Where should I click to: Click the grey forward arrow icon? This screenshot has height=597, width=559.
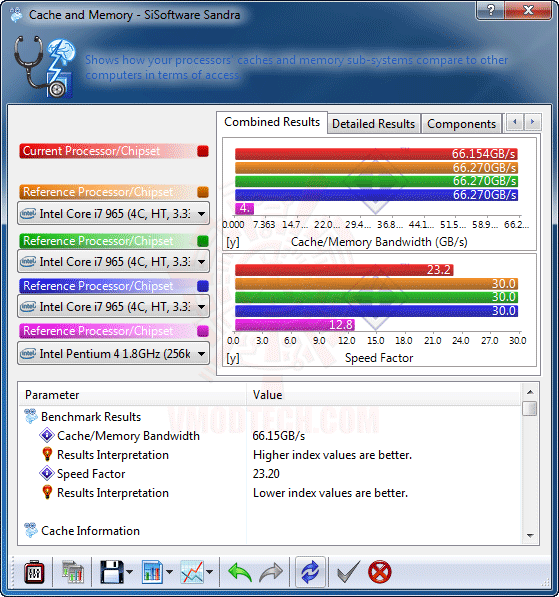[x=271, y=572]
